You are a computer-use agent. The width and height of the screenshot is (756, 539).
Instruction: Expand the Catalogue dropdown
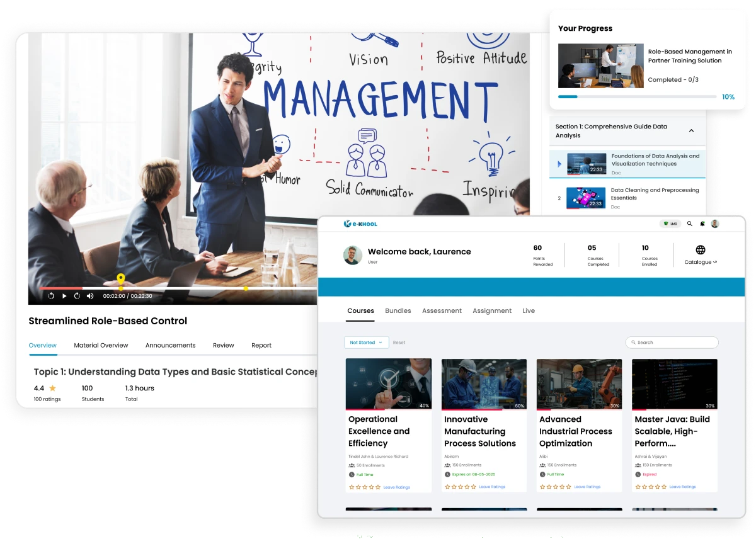pos(701,262)
